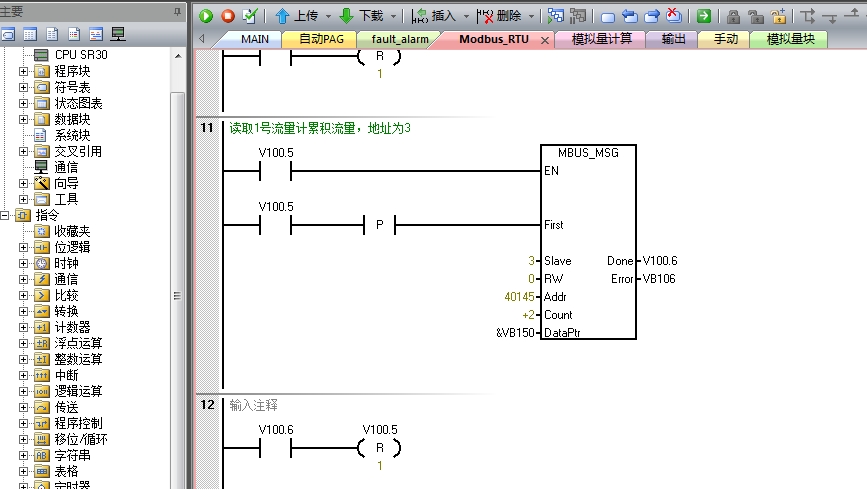Click the Compile program icon
The height and width of the screenshot is (489, 867).
tap(249, 16)
